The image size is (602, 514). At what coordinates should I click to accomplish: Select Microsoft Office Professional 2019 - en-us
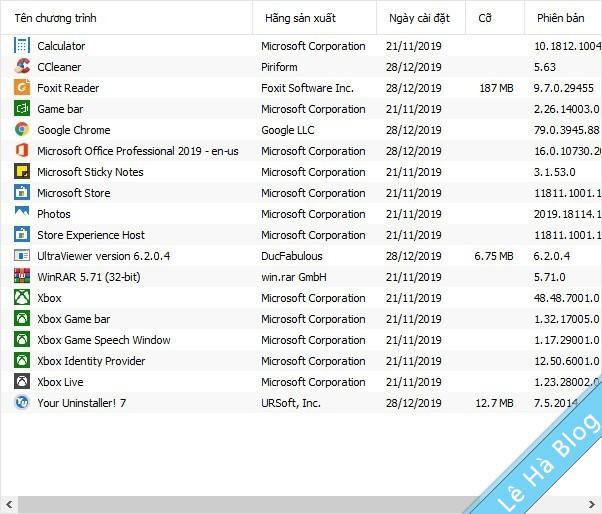[x=138, y=151]
